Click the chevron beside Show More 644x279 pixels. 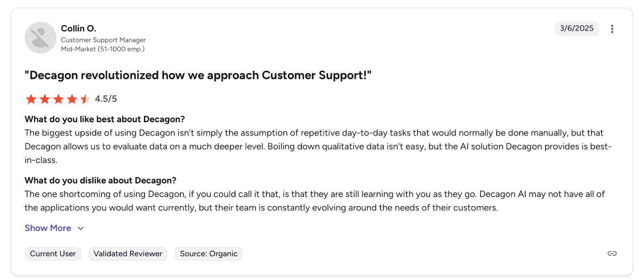coord(80,228)
